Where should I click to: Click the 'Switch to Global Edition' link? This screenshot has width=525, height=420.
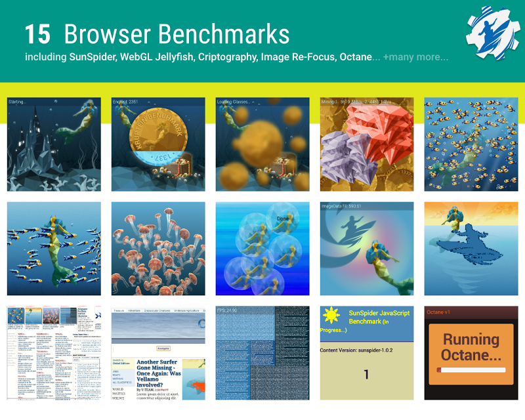[121, 362]
